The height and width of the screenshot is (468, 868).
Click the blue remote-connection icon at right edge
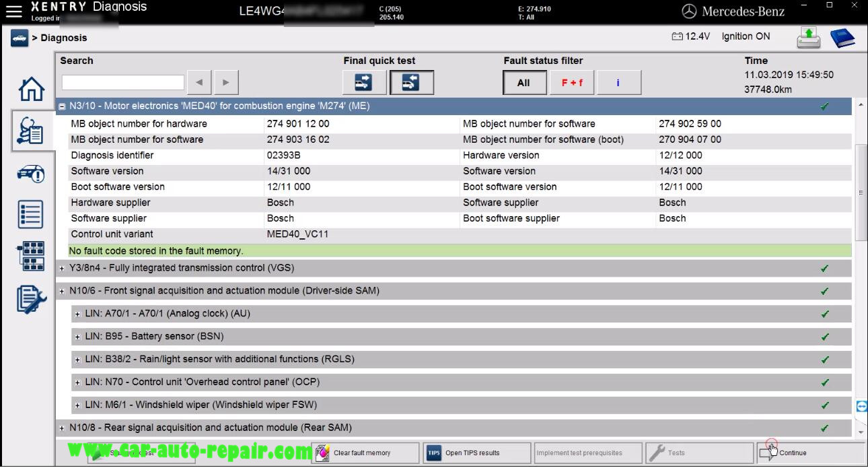(x=861, y=407)
